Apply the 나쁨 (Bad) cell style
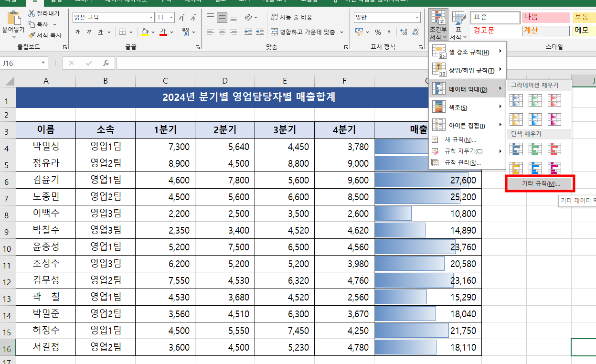This screenshot has width=596, height=364. (546, 18)
